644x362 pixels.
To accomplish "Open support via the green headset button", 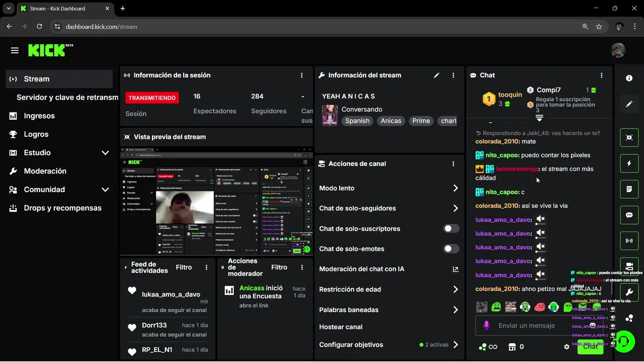I will (624, 341).
